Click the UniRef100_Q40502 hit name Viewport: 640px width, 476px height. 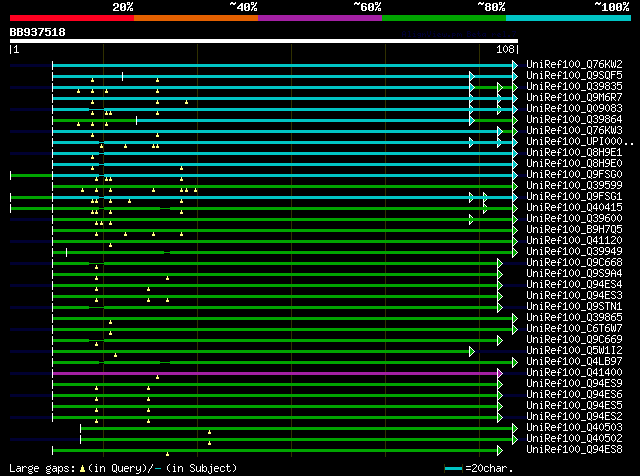click(574, 439)
